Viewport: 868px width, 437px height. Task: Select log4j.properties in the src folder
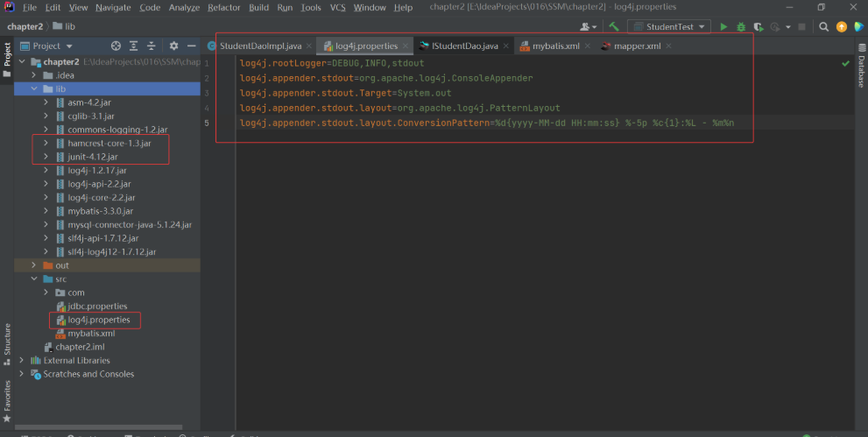point(98,320)
